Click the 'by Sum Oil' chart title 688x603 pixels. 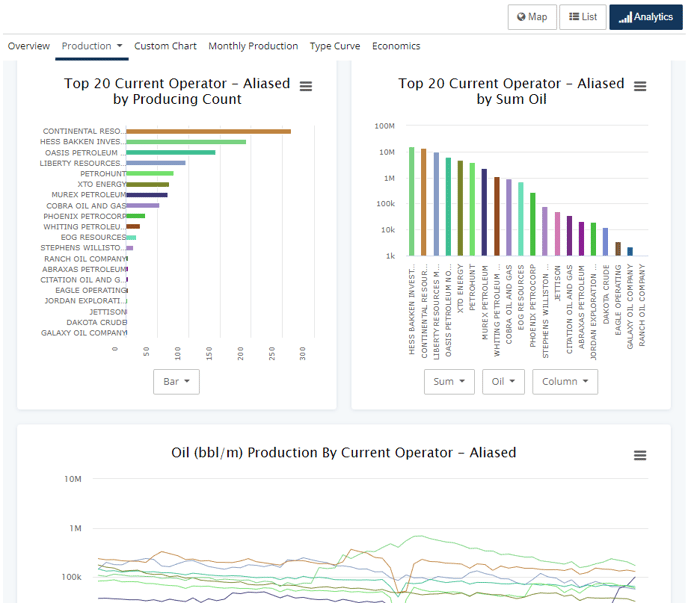(x=512, y=99)
